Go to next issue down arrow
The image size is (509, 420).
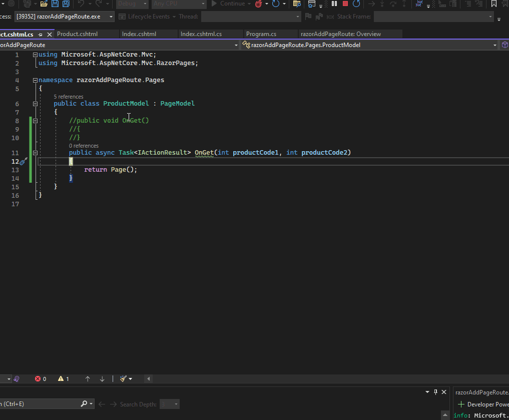tap(102, 379)
